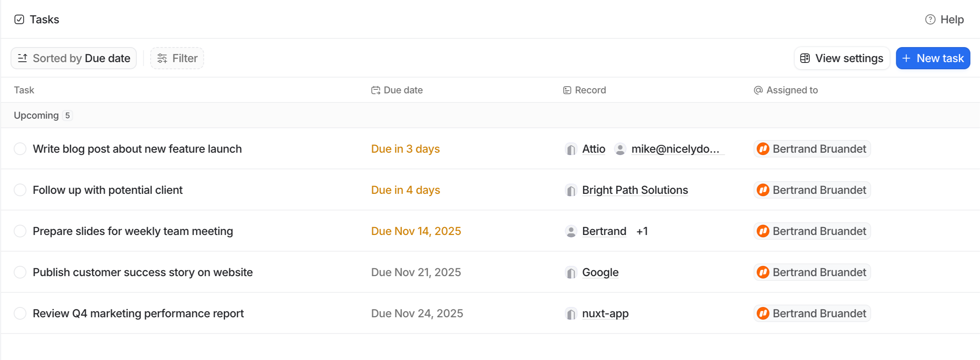This screenshot has width=980, height=360.
Task: Click the Task column header
Action: 24,90
